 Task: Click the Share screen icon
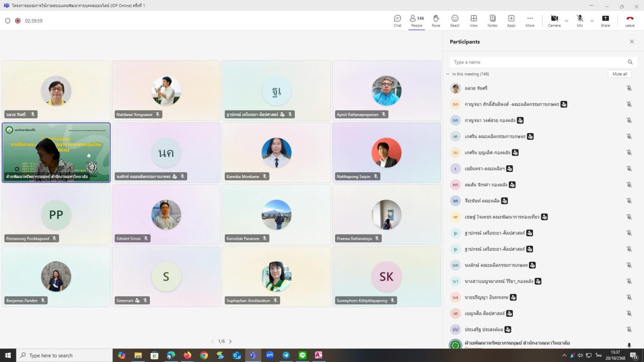click(x=605, y=21)
